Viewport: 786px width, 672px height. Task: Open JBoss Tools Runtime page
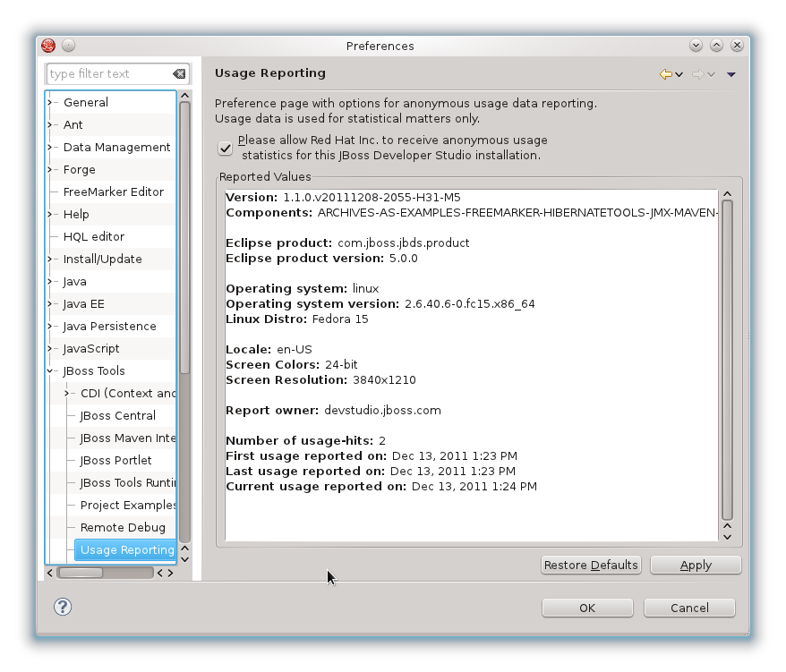(x=128, y=482)
